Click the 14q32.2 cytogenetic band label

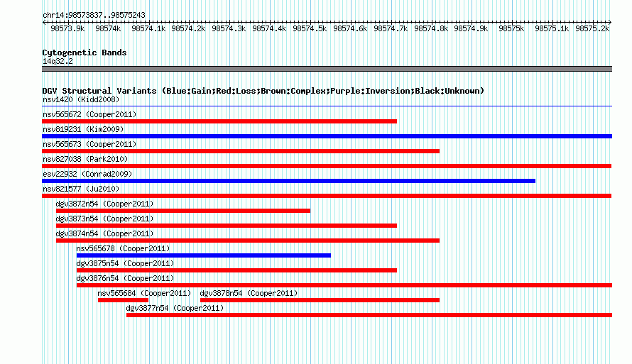(58, 61)
